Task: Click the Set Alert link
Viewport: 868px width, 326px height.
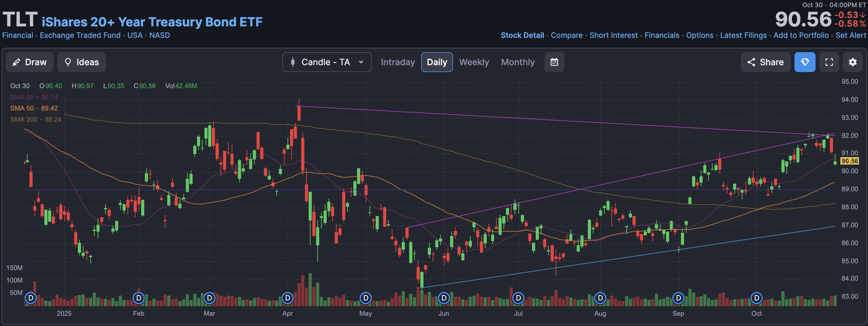Action: pos(851,35)
